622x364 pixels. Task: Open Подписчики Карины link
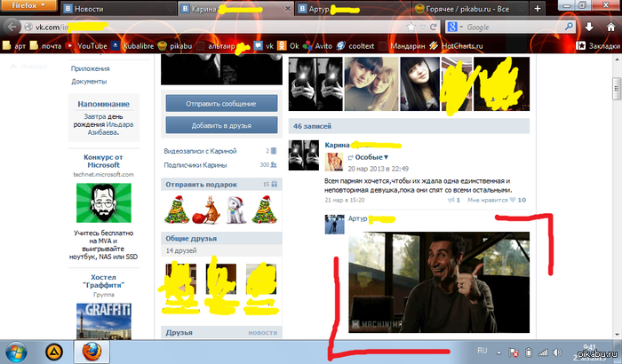(195, 165)
